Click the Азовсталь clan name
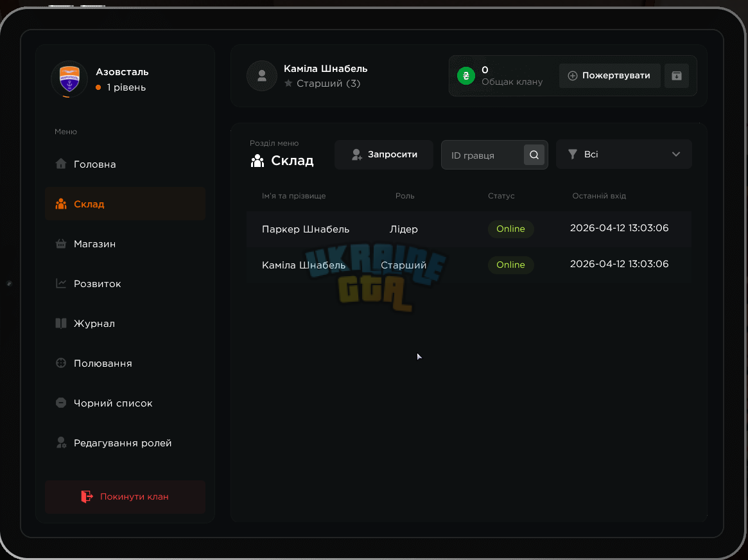This screenshot has width=748, height=560. 122,72
